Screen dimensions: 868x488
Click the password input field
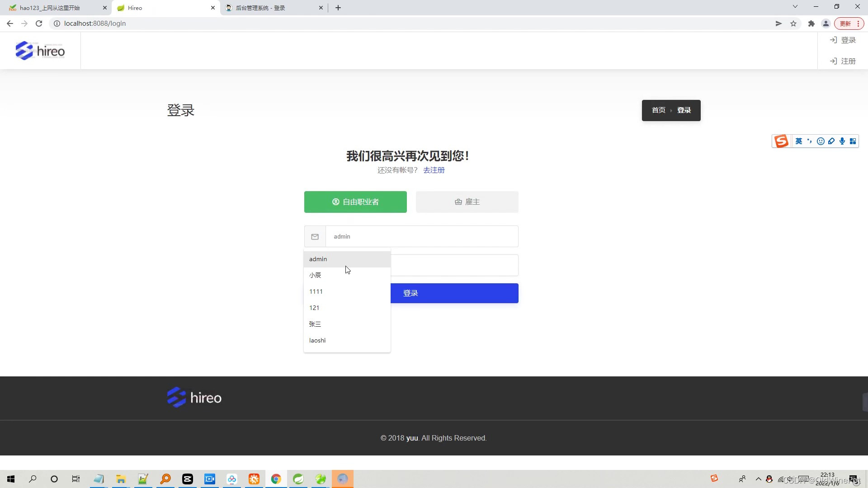coord(452,265)
